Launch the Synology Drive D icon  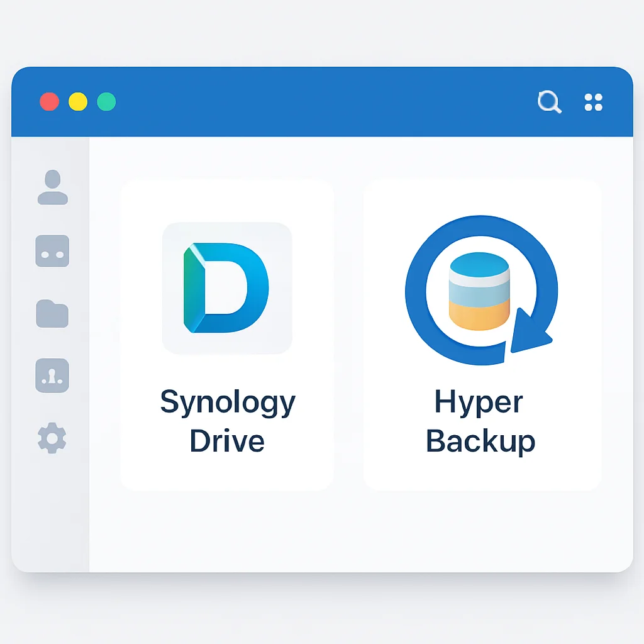pos(227,288)
